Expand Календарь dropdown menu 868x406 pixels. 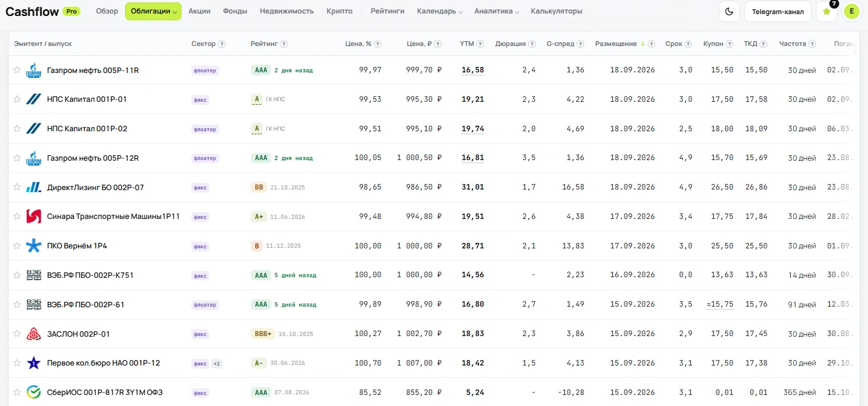point(440,11)
